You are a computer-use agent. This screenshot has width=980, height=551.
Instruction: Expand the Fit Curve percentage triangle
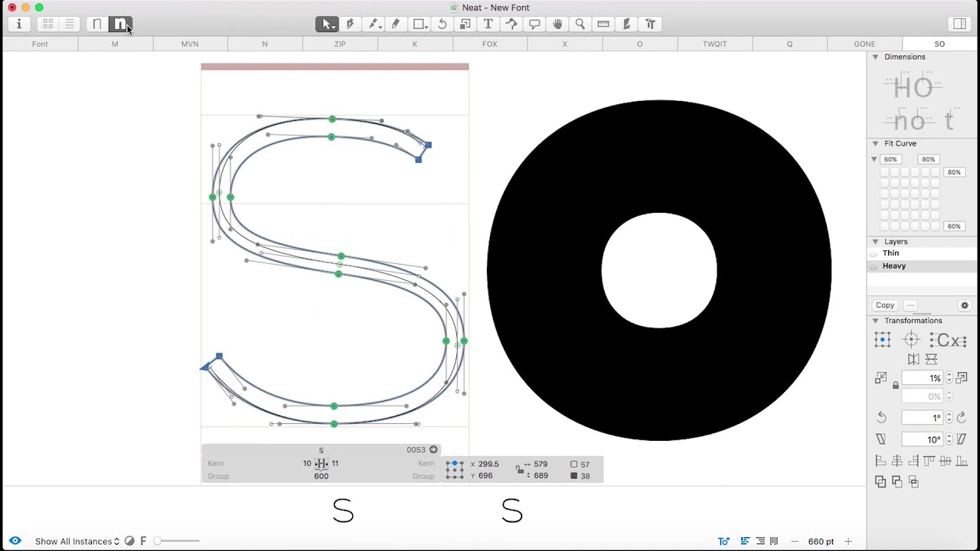tap(874, 159)
